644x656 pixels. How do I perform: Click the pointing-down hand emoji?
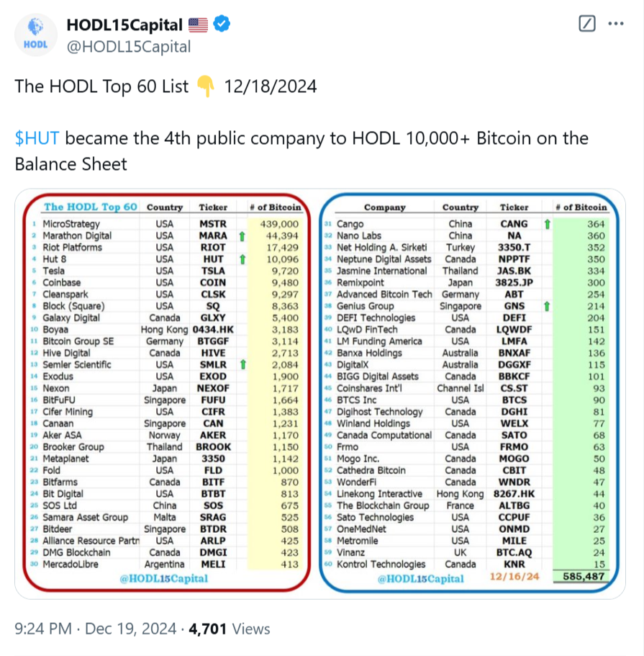pos(205,86)
